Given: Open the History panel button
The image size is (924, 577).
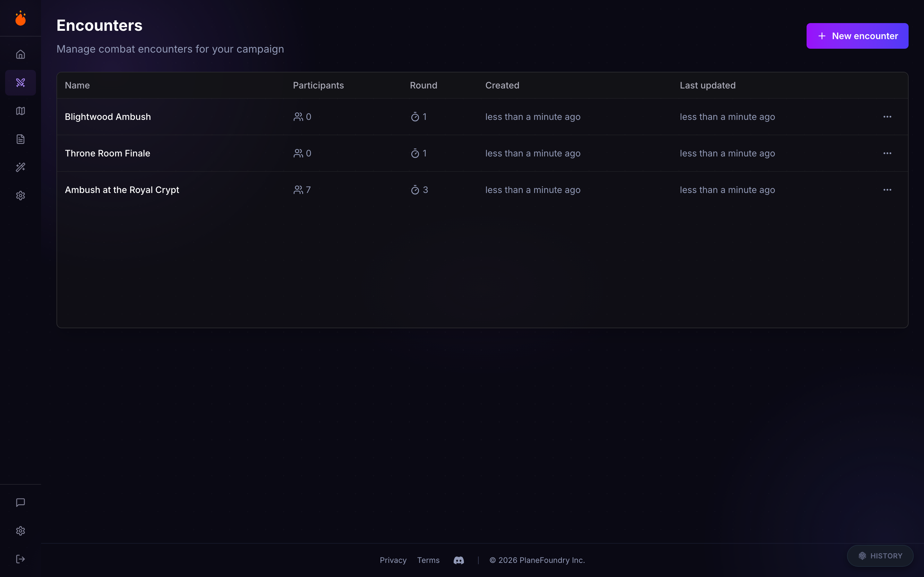Looking at the screenshot, I should [880, 556].
